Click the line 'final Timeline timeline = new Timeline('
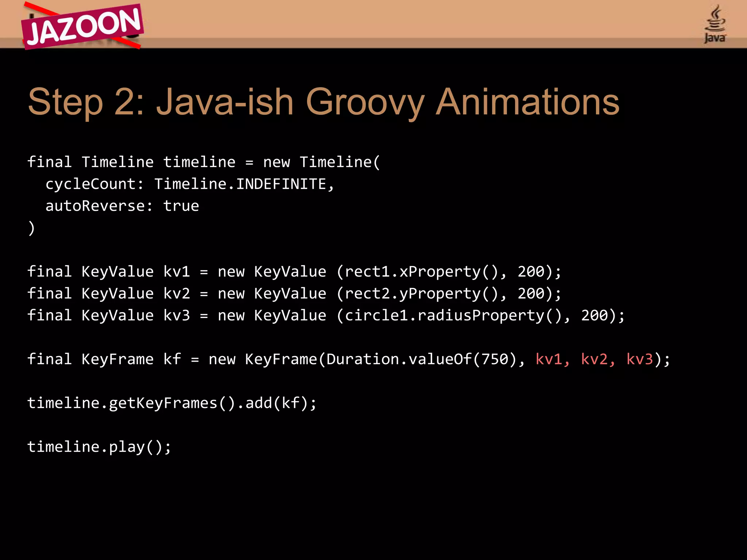Screen dimensions: 747x560 204,162
